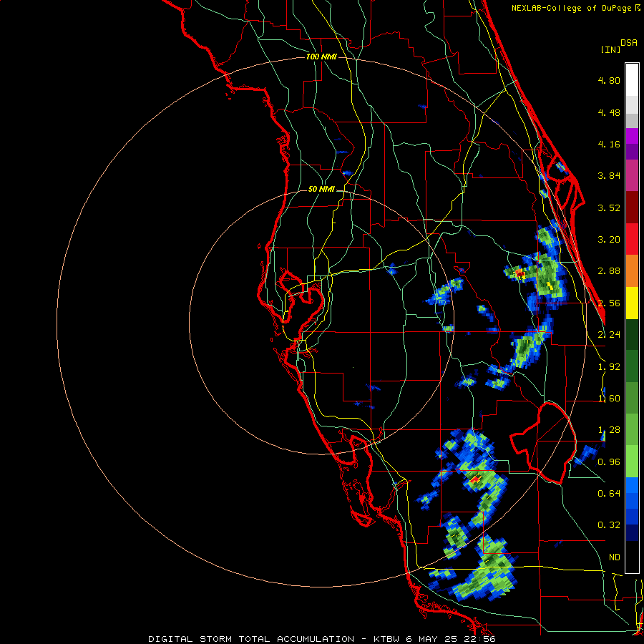Pick the bright red legend swatch
Image resolution: width=644 pixels, height=644 pixels.
pos(632,239)
